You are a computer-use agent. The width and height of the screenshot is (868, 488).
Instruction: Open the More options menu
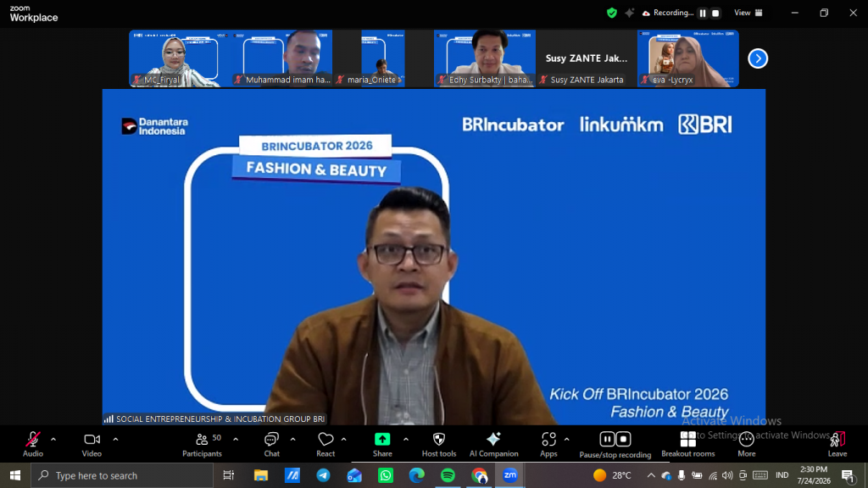coord(746,444)
